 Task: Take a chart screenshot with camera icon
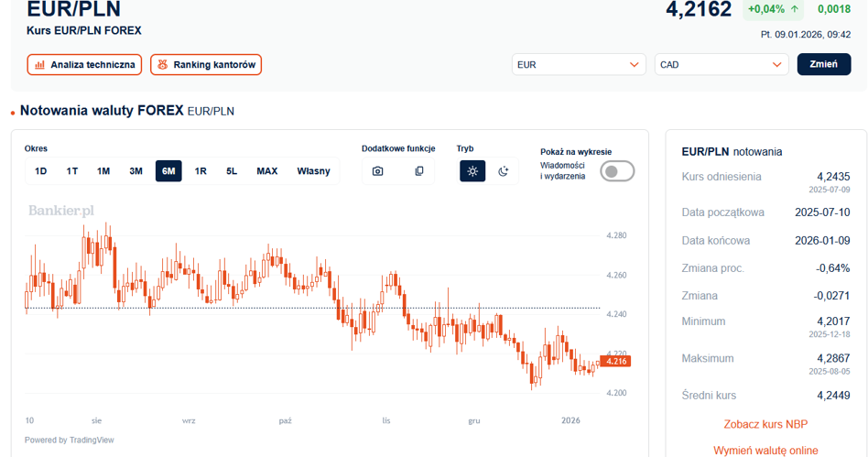377,171
